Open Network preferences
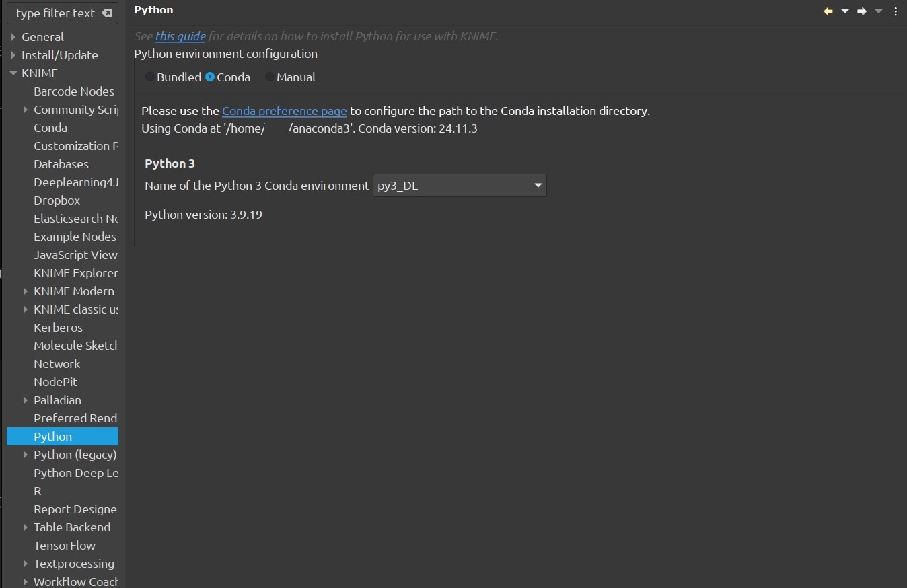 (57, 364)
